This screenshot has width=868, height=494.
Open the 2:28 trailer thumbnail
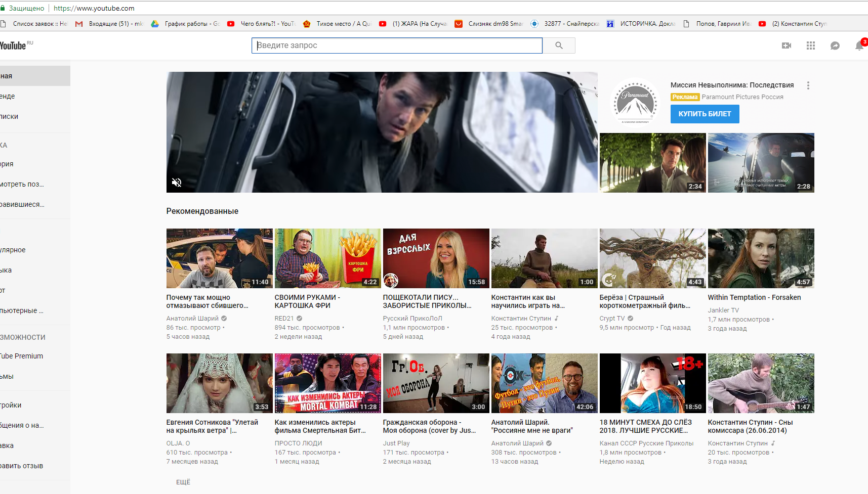(x=761, y=163)
